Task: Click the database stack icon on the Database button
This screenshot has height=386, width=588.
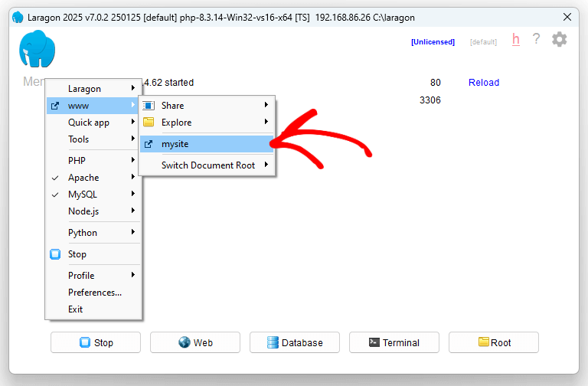Action: pos(273,342)
